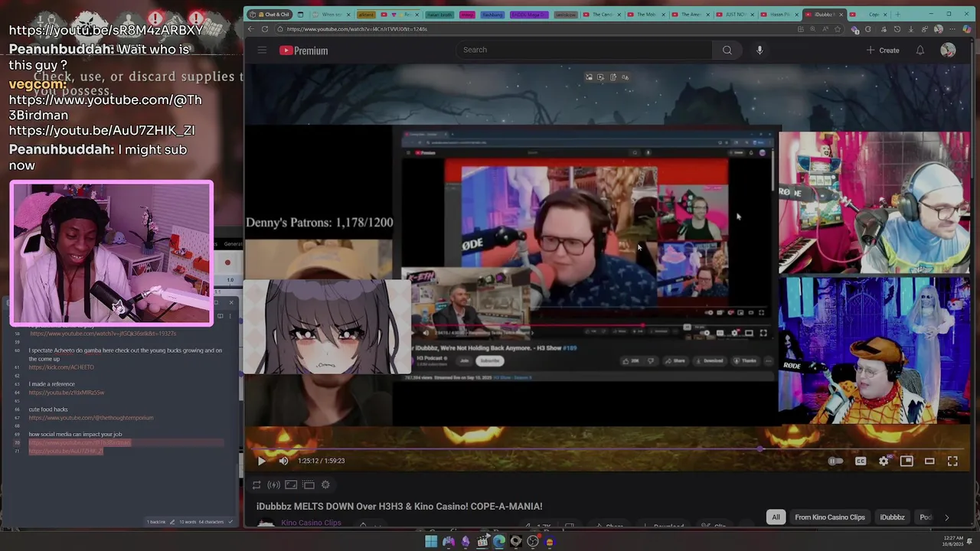Go to YouTube Premium home logo

point(304,51)
